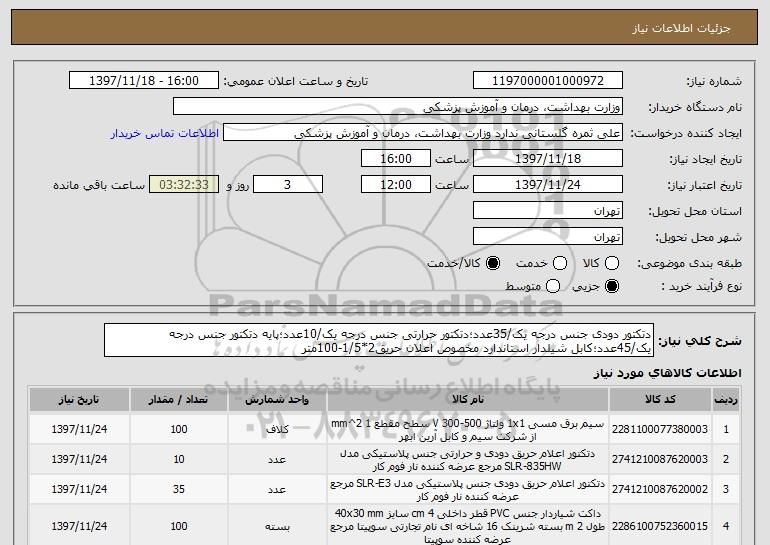770x545 pixels.
Task: Click the تعداد / مقدار column header
Action: coord(179,400)
